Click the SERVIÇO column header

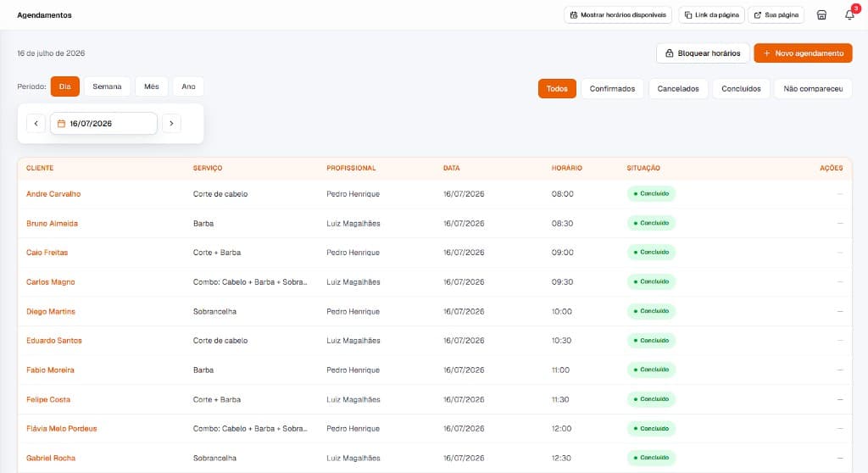(208, 168)
